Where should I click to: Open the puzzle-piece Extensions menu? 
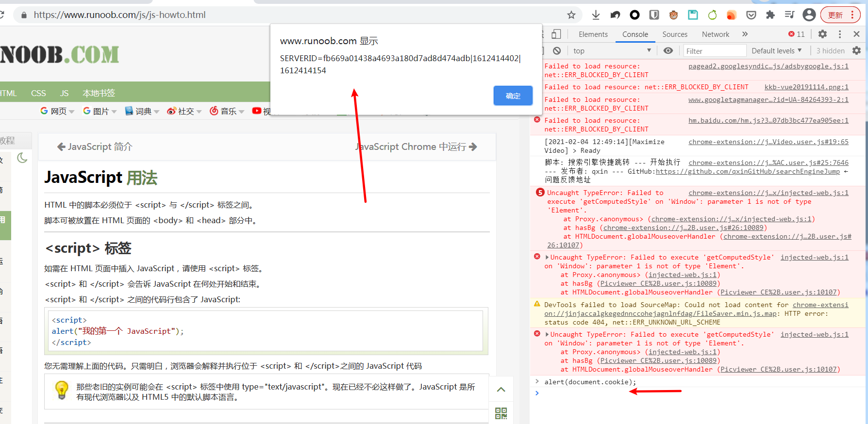[770, 15]
